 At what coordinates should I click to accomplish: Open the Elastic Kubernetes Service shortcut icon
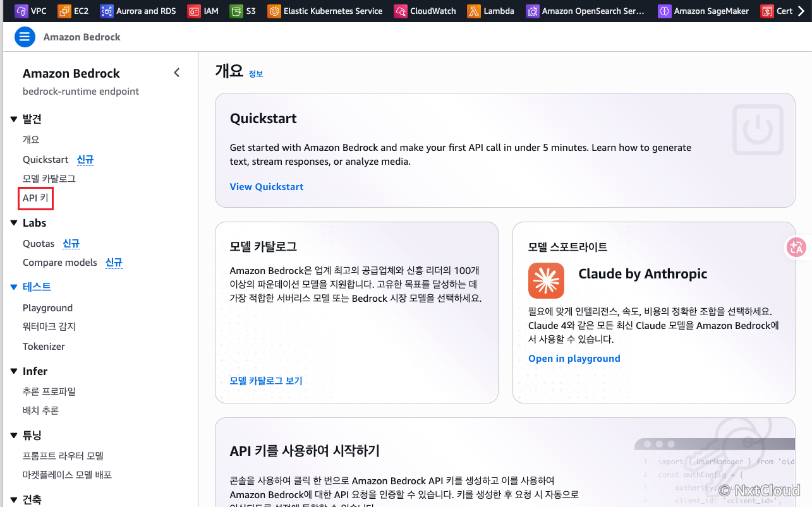pyautogui.click(x=274, y=11)
